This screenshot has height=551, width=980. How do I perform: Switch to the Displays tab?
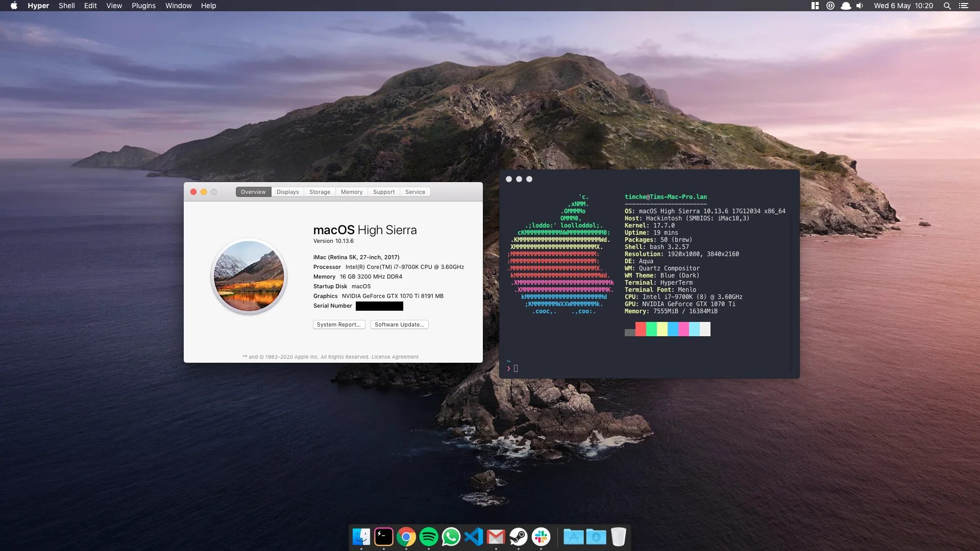click(x=287, y=192)
